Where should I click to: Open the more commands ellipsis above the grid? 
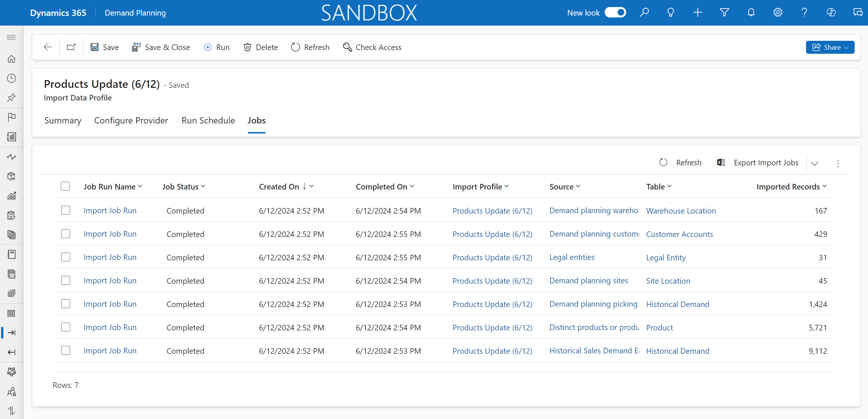click(838, 163)
